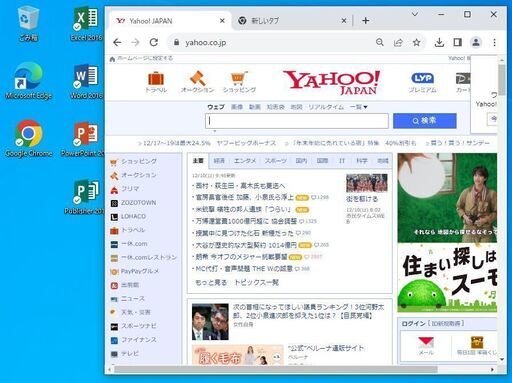Viewport: 512px width, 383px height.
Task: Close the Yahoo! JAPAN tab
Action: [222, 21]
